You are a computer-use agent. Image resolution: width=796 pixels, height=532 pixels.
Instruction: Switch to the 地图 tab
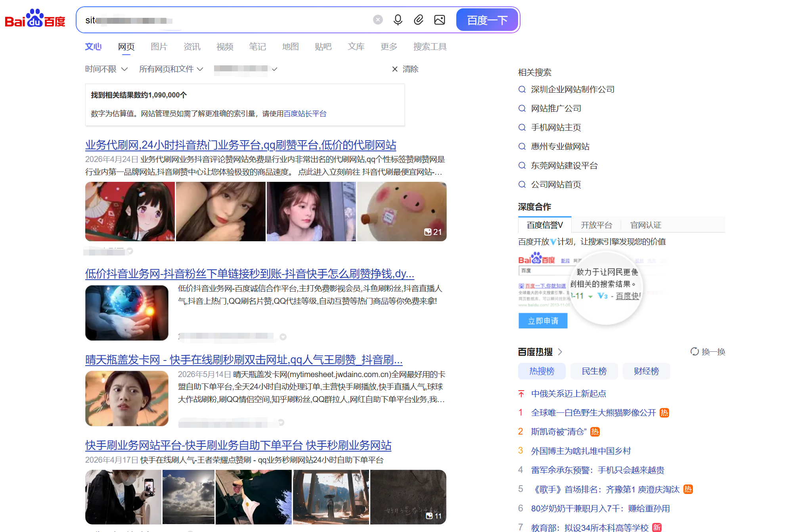(290, 47)
